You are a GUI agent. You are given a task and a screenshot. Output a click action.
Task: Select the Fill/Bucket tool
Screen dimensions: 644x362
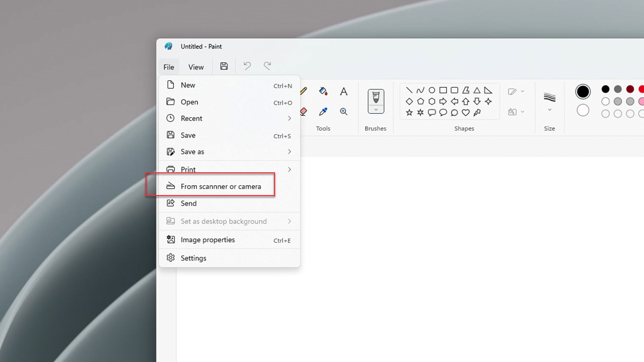coord(323,91)
